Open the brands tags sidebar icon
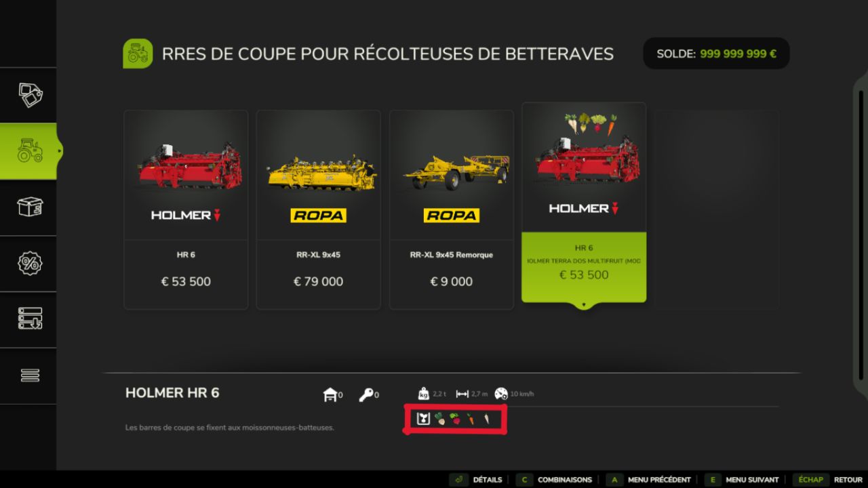Screen dimensions: 868x488 [x=30, y=95]
